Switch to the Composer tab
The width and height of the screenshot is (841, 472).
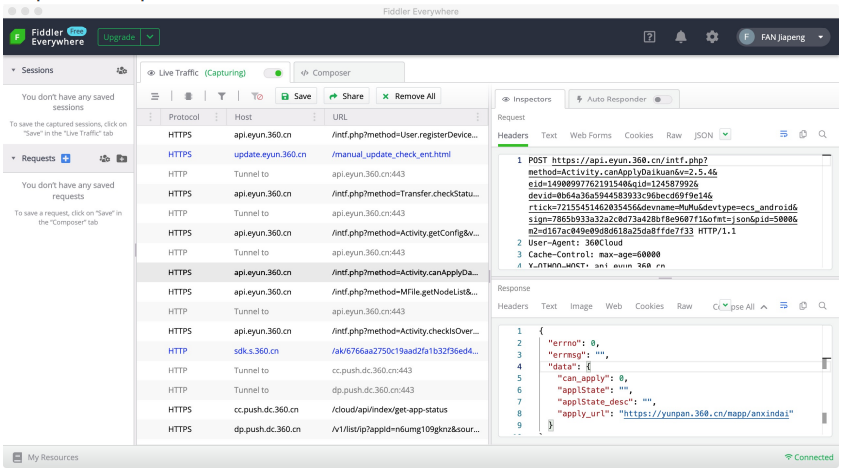[332, 73]
